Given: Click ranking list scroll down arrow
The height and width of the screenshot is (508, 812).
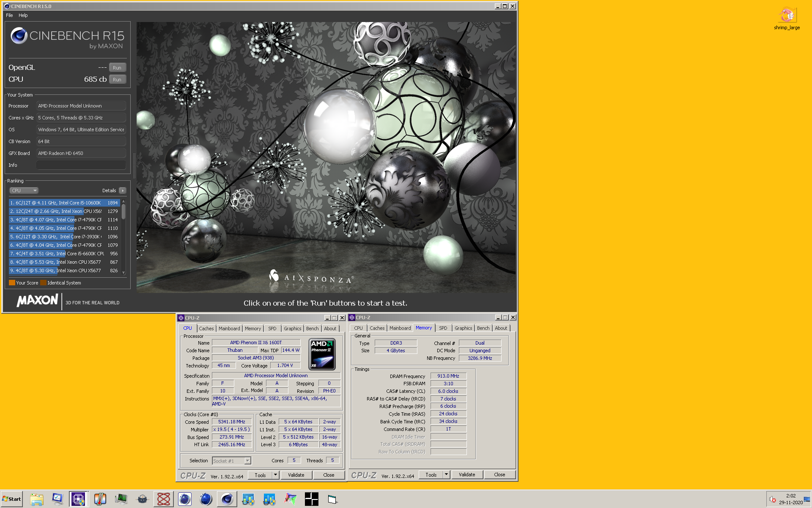Looking at the screenshot, I should 123,273.
